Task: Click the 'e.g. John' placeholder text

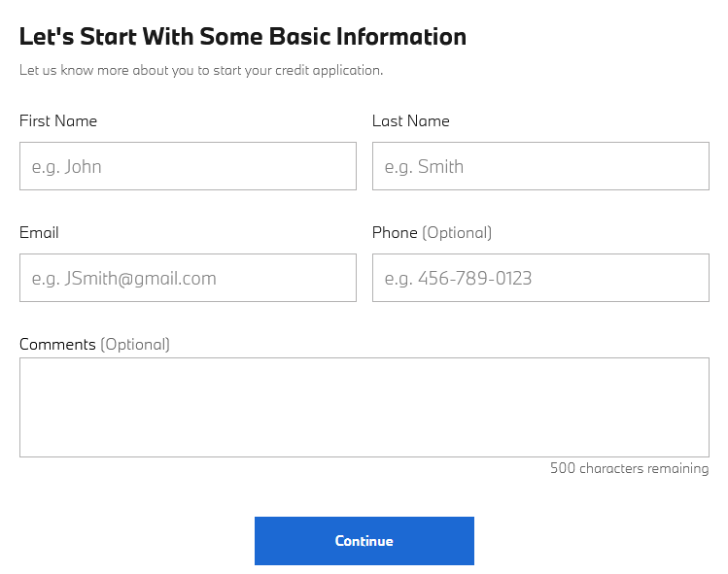Action: 66,167
